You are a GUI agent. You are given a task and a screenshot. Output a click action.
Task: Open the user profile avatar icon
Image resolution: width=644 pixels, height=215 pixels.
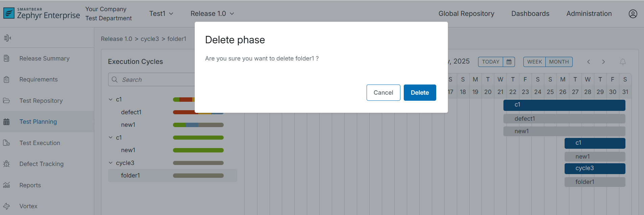(633, 14)
